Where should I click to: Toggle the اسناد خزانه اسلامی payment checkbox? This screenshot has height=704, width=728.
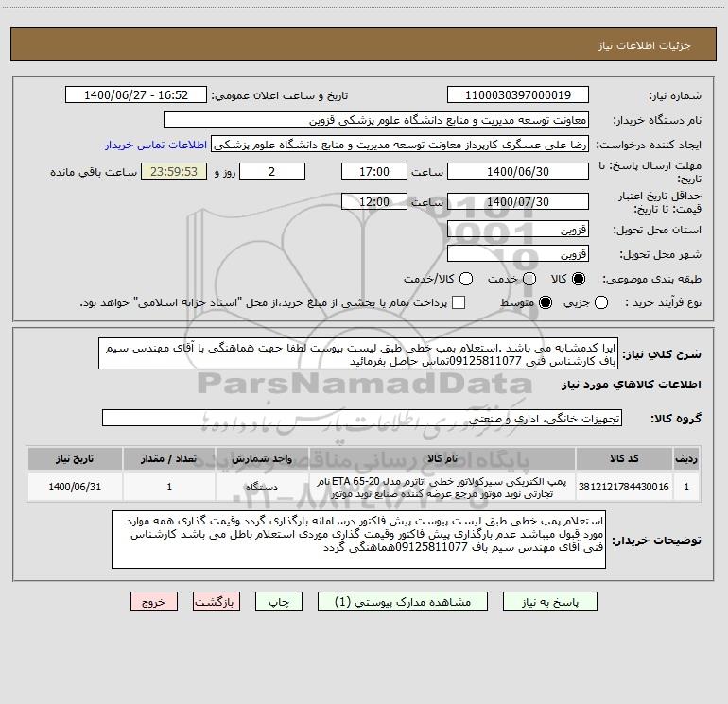459,302
